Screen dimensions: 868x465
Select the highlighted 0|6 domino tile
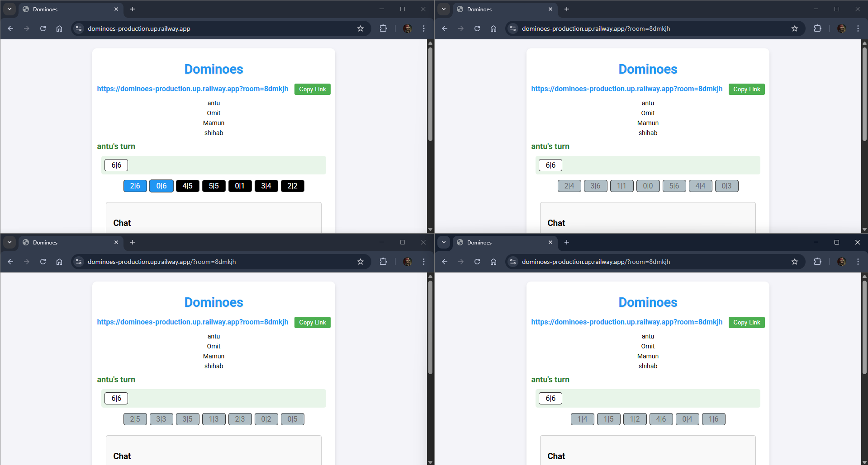(x=161, y=186)
